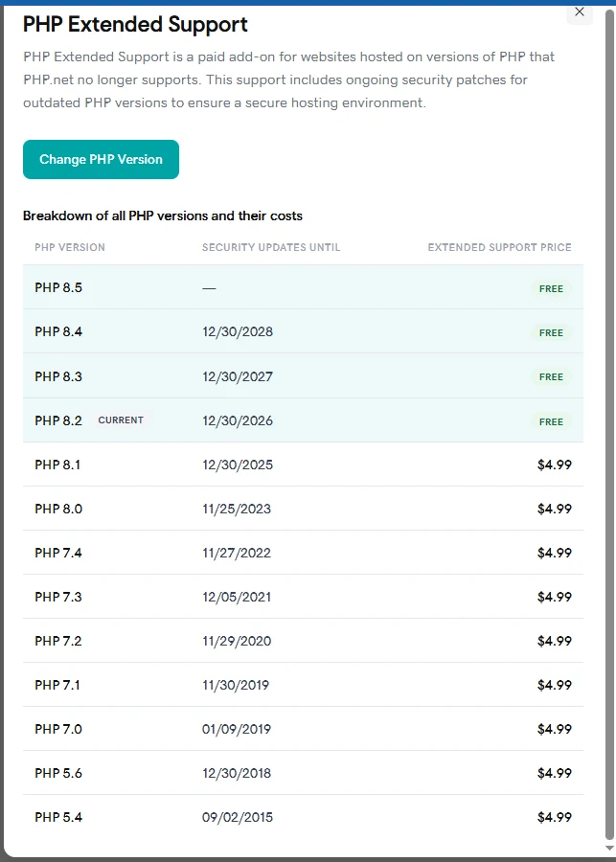Viewport: 616px width, 862px height.
Task: Select the PHP 7.4 row
Action: pyautogui.click(x=303, y=553)
